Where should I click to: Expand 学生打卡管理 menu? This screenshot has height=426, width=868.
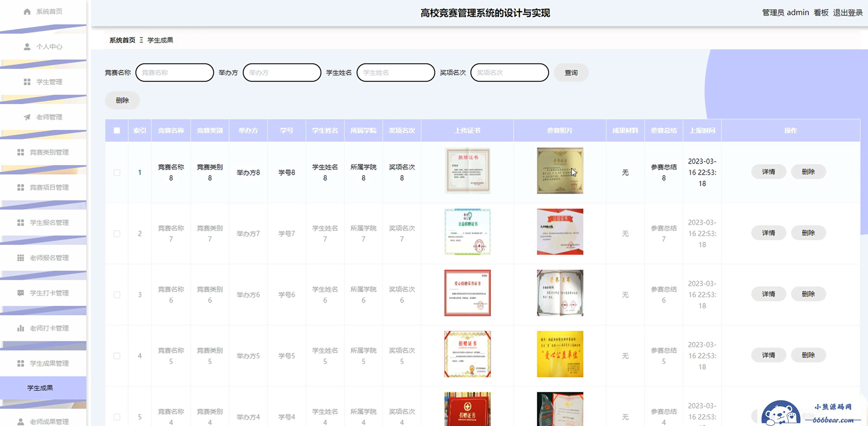(43, 293)
